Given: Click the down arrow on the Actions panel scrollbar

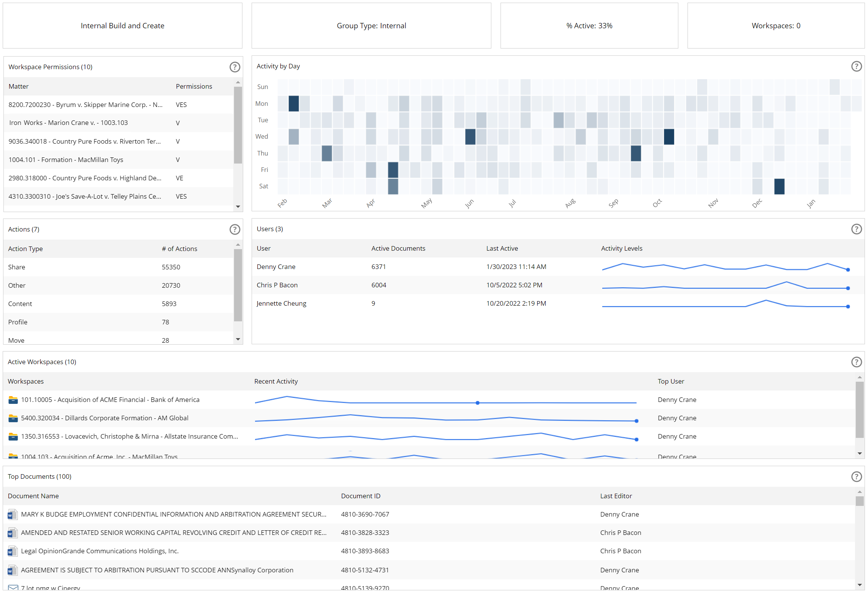Looking at the screenshot, I should [238, 339].
